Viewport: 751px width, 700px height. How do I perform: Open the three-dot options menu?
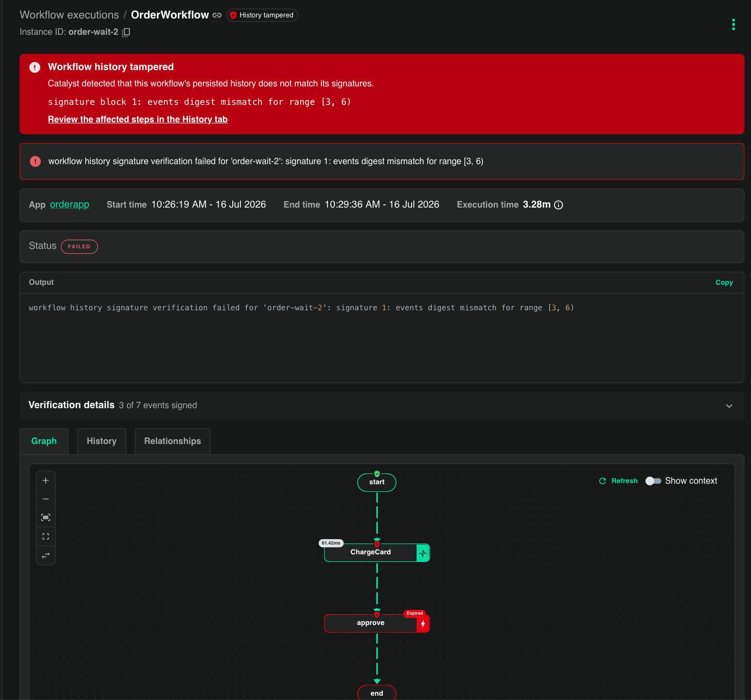(734, 24)
